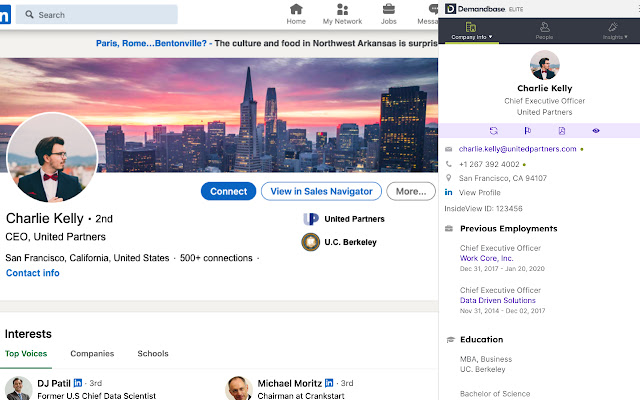640x400 pixels.
Task: Click the U.C. Berkeley school link
Action: tap(350, 242)
